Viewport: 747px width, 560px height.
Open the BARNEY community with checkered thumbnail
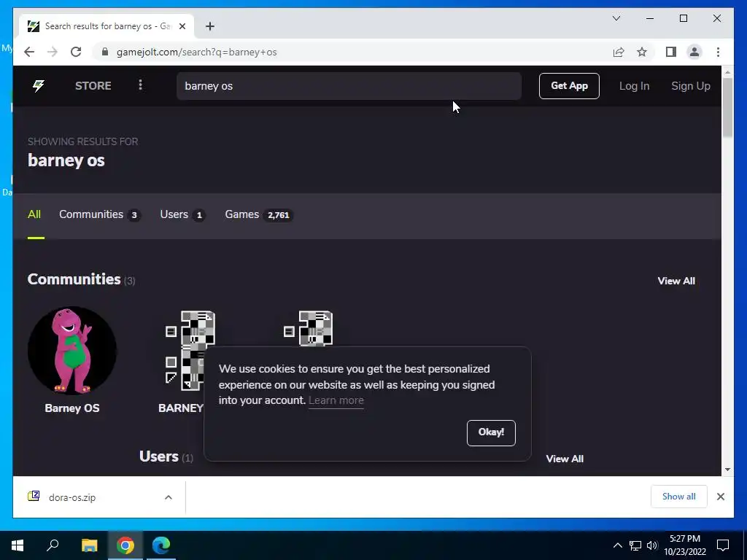click(x=190, y=351)
